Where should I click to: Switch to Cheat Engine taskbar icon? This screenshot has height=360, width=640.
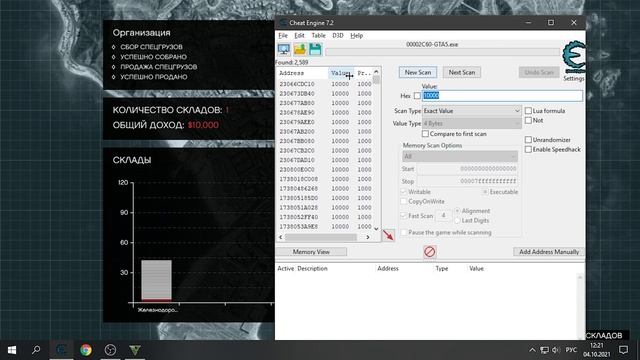point(61,350)
